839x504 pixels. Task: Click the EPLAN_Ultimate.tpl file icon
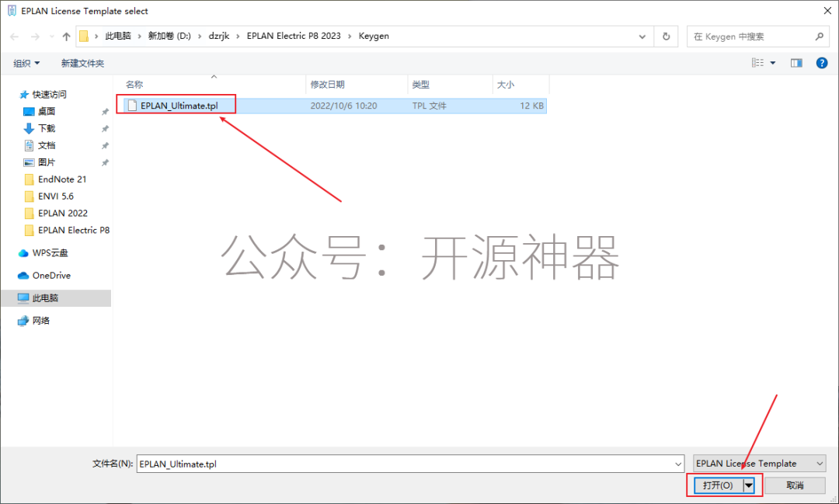pos(132,106)
